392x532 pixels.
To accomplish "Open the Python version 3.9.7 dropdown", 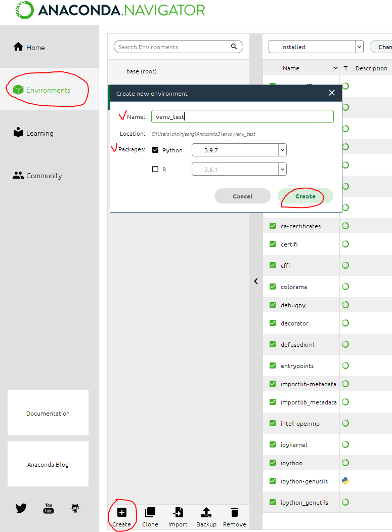I will (239, 150).
